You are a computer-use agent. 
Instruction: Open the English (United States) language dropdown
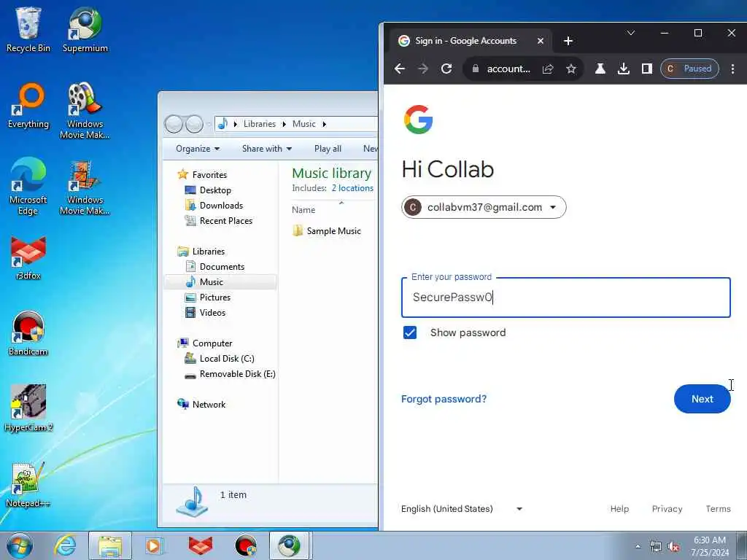(x=461, y=508)
